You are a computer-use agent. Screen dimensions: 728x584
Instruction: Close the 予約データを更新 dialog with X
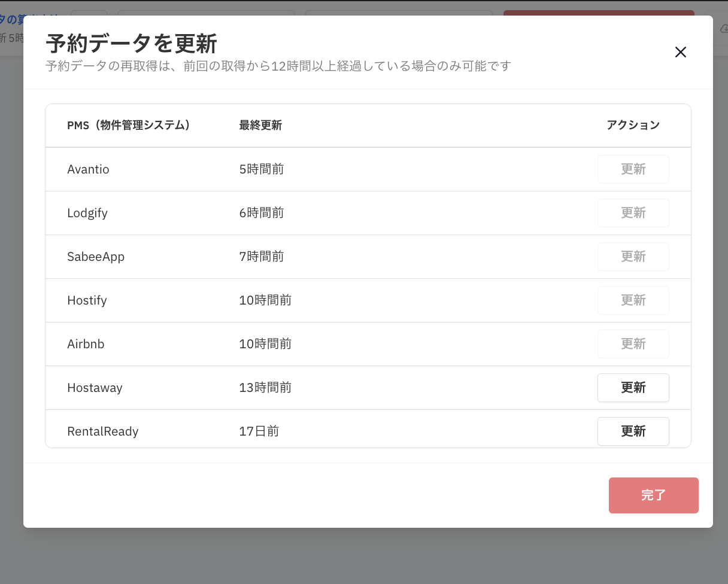tap(681, 52)
